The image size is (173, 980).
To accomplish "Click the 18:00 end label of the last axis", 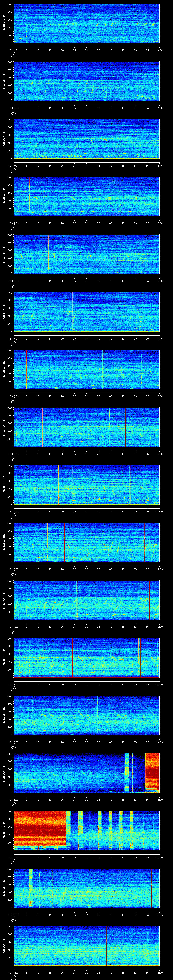I will [x=160, y=972].
